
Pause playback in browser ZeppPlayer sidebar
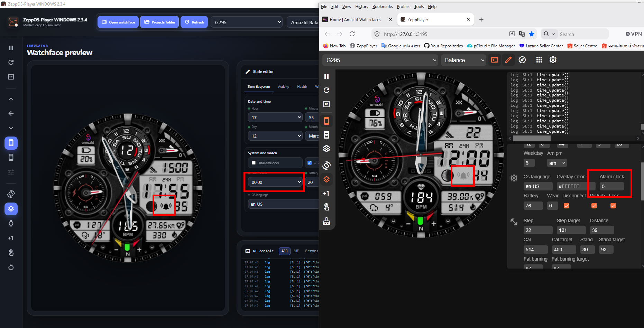coord(326,76)
